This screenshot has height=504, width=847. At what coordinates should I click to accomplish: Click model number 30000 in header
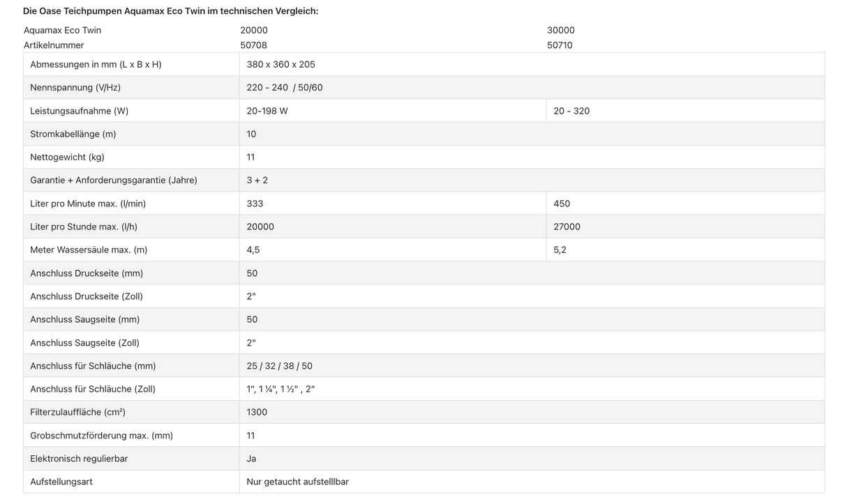click(561, 30)
